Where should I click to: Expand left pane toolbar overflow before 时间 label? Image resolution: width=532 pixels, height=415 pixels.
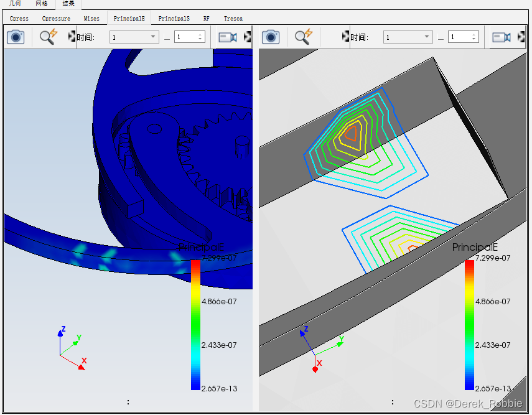[72, 36]
